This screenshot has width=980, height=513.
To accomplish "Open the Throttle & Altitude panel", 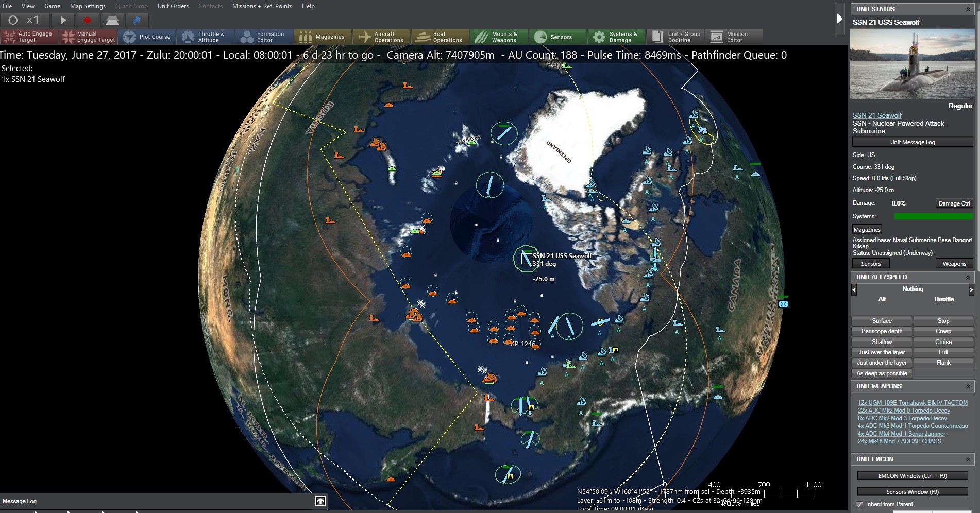I will pos(206,37).
